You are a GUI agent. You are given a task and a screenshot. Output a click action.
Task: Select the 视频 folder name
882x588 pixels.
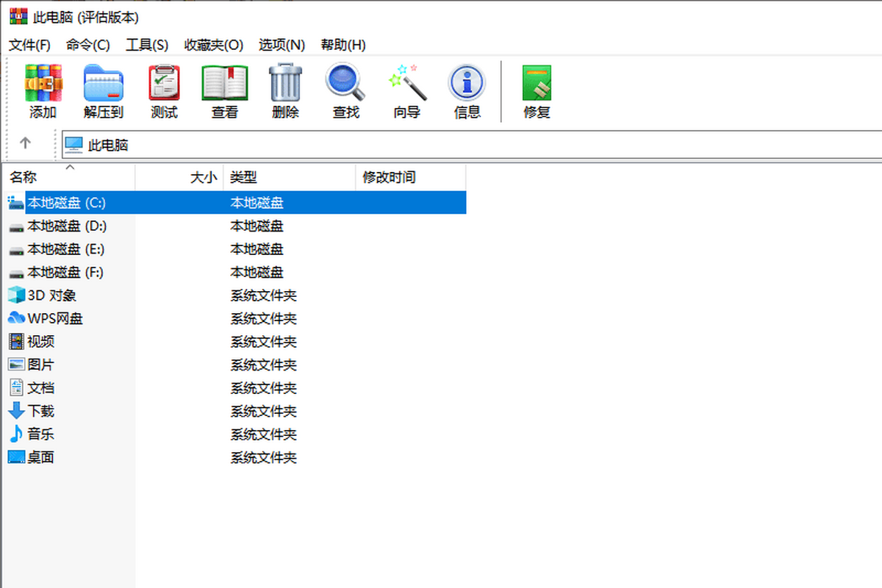click(x=41, y=342)
